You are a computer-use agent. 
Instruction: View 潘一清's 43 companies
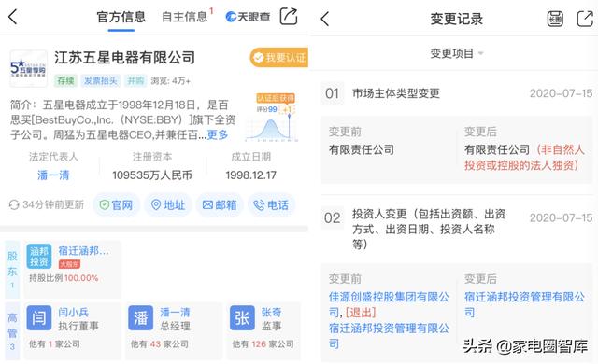point(160,344)
